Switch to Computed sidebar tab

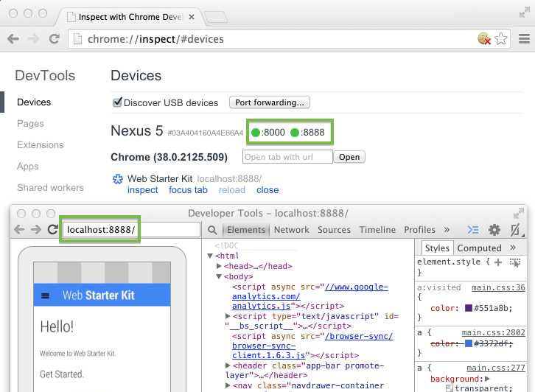(x=479, y=248)
